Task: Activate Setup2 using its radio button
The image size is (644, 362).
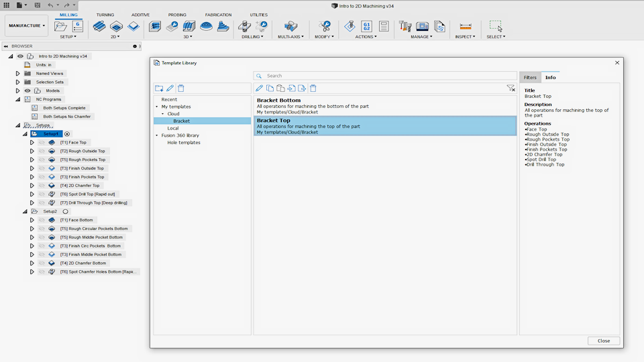Action: [x=66, y=211]
